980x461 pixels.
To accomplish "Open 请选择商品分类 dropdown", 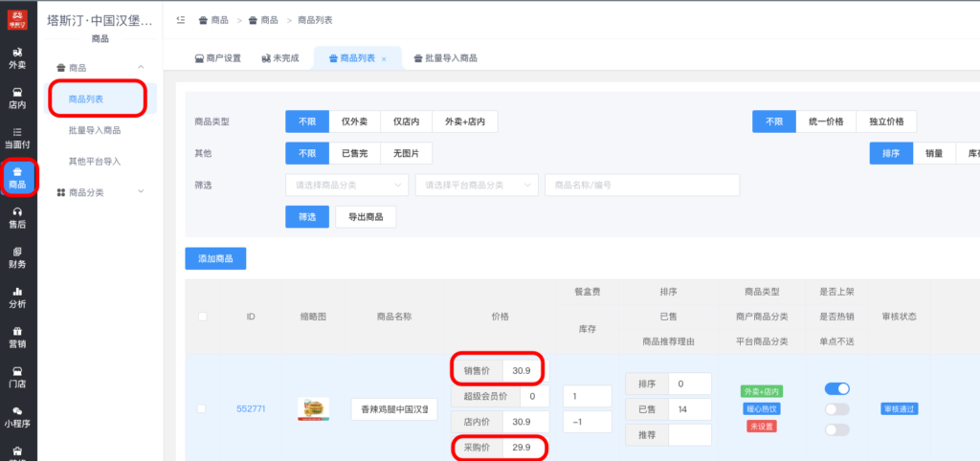I will tap(347, 185).
